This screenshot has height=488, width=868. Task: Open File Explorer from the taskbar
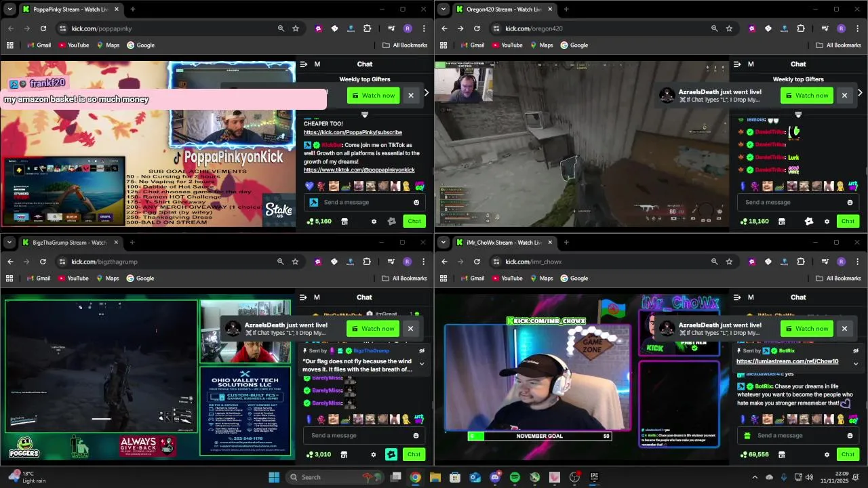(435, 477)
